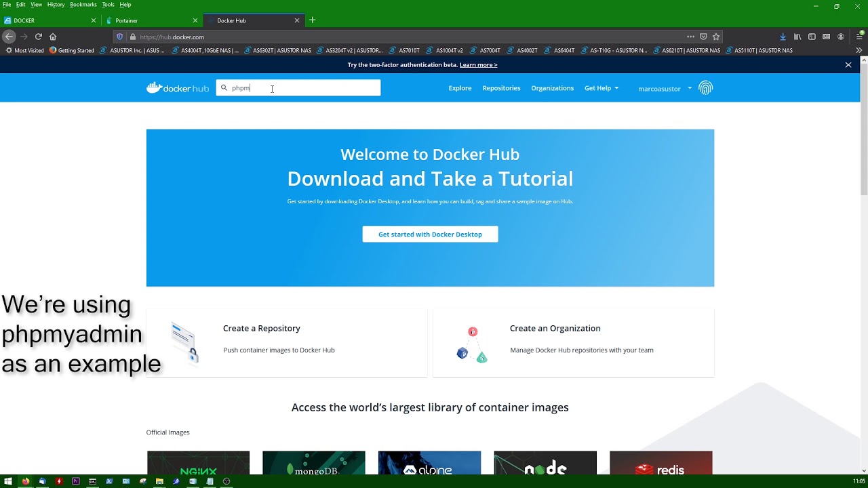Show downloads progress arrow
Image resolution: width=868 pixels, height=488 pixels.
coord(783,37)
